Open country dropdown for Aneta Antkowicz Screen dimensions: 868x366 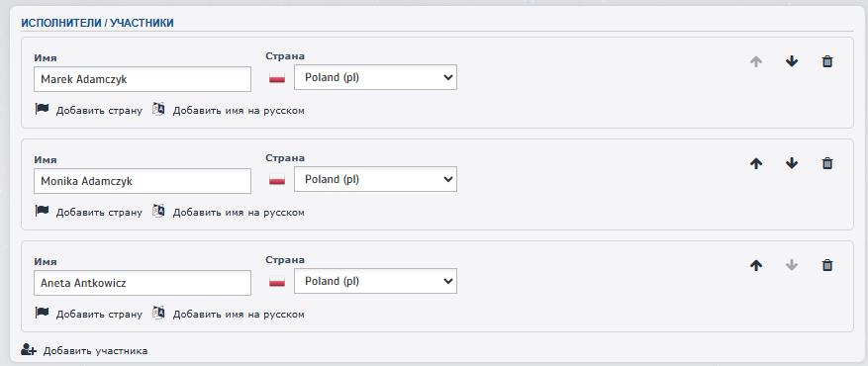[375, 281]
